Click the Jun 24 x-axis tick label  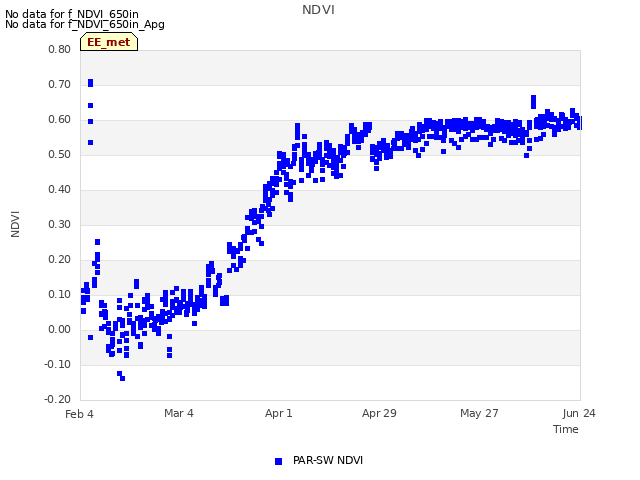pyautogui.click(x=579, y=413)
